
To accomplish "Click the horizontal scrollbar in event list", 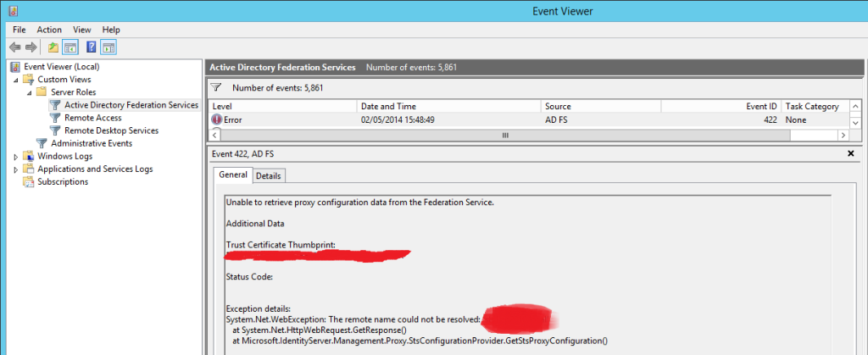I will pos(505,135).
